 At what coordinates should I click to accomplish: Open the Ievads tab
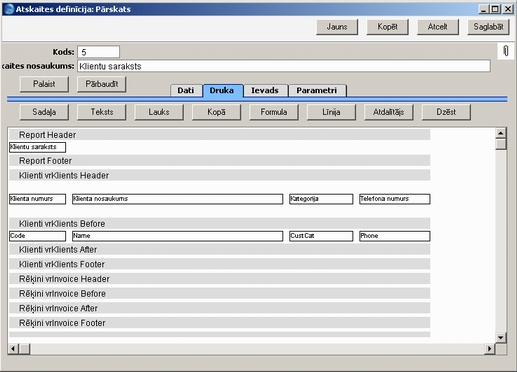265,90
